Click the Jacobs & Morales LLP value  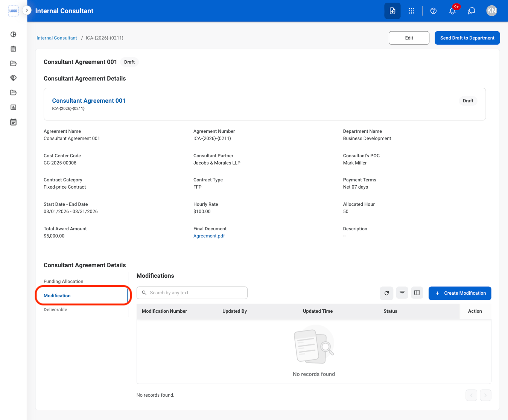(x=217, y=163)
